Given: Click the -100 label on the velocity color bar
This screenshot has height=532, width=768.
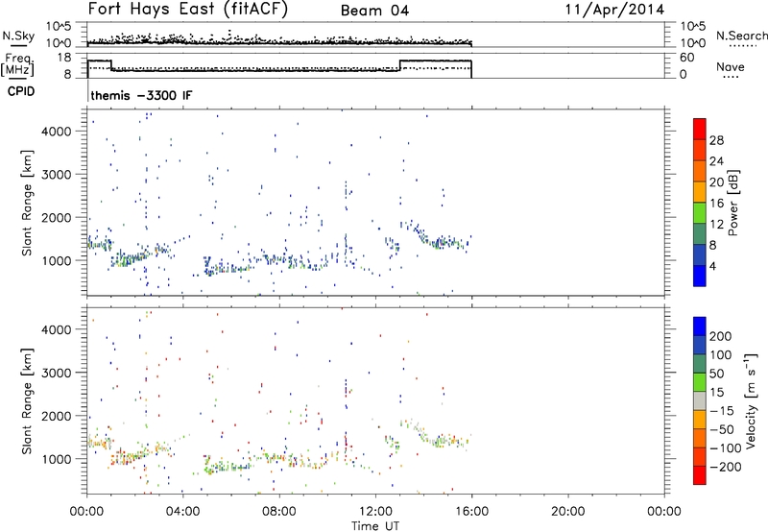Looking at the screenshot, I should [725, 448].
